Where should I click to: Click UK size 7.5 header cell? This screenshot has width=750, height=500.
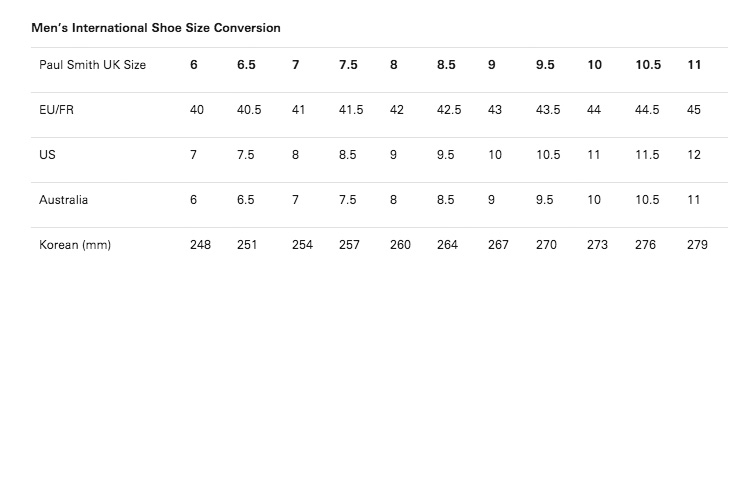point(348,65)
